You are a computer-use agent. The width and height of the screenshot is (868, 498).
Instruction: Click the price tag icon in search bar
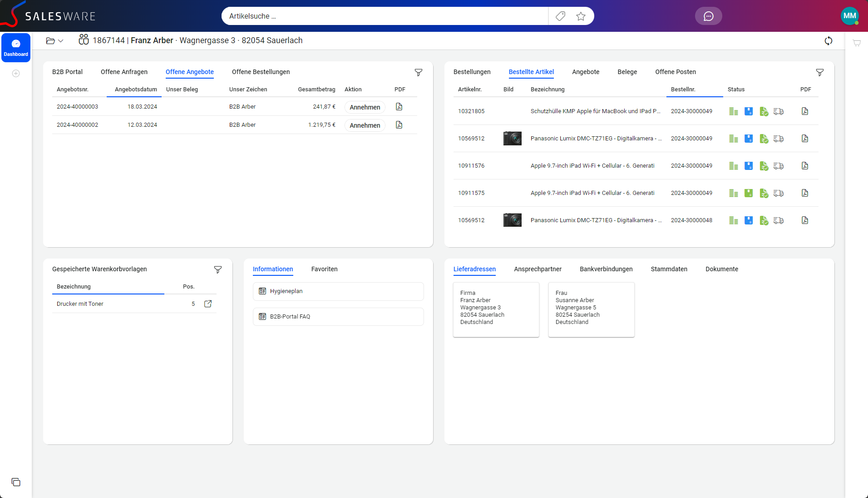point(561,16)
